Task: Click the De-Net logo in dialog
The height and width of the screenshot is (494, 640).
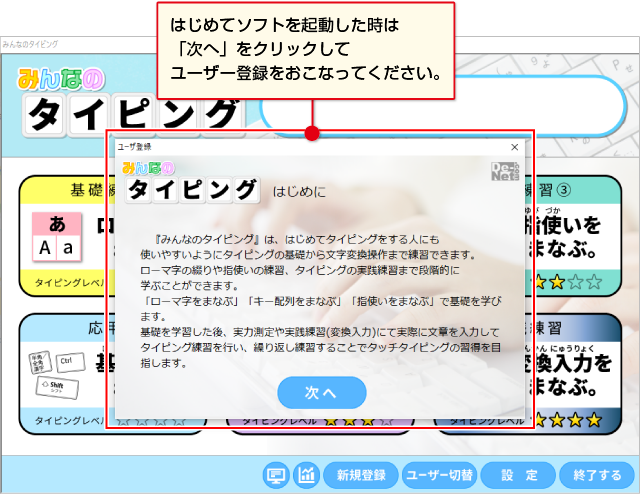Action: pyautogui.click(x=505, y=171)
